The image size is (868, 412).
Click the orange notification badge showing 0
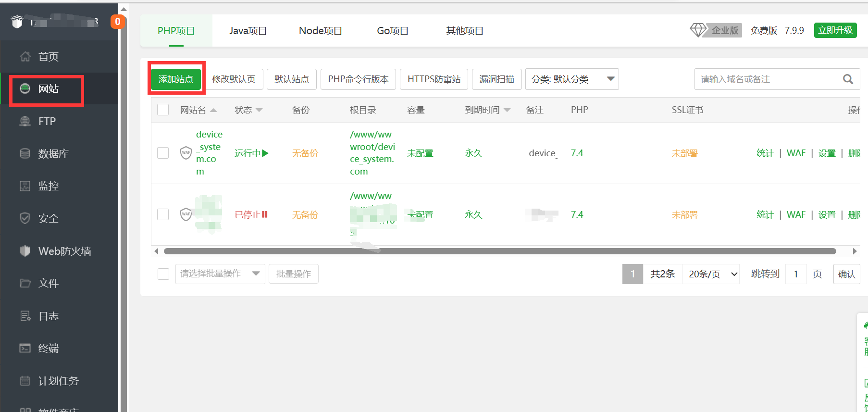tap(117, 22)
